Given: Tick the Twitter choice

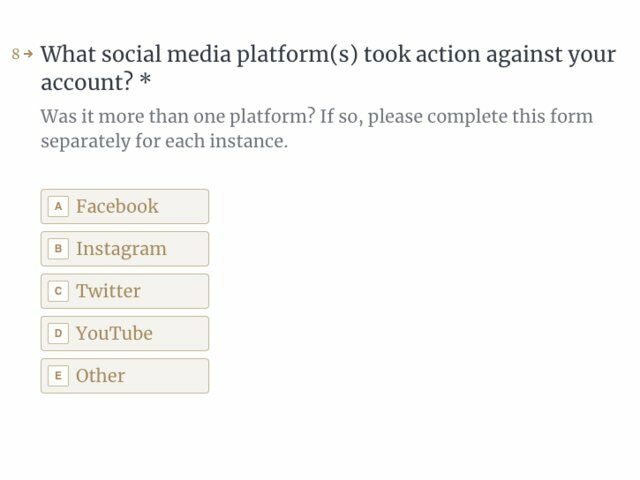Looking at the screenshot, I should [124, 291].
